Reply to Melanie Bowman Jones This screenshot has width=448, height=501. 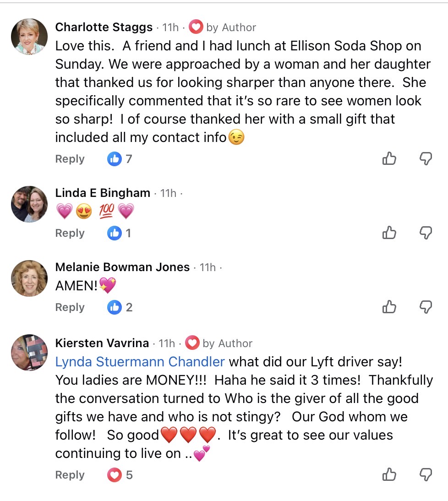tap(70, 307)
